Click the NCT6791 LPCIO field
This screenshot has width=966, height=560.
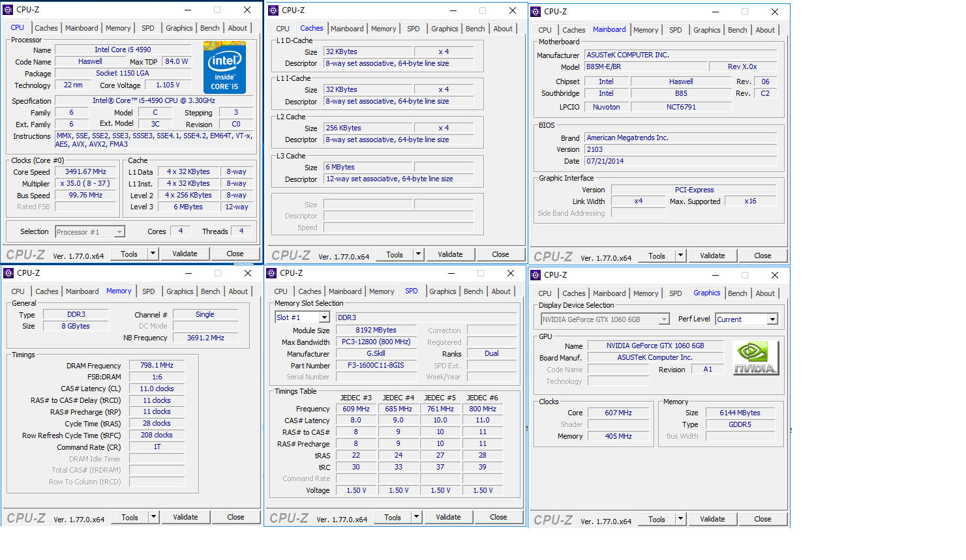681,107
